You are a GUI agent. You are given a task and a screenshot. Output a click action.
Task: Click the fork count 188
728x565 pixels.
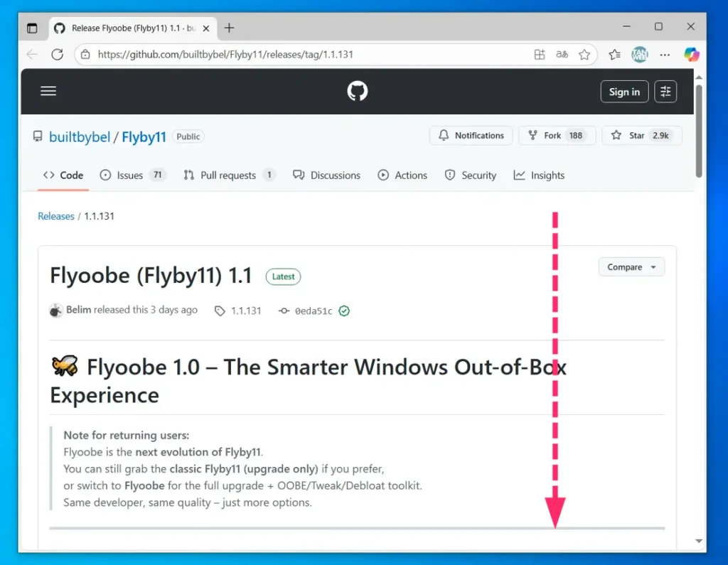[x=576, y=136]
